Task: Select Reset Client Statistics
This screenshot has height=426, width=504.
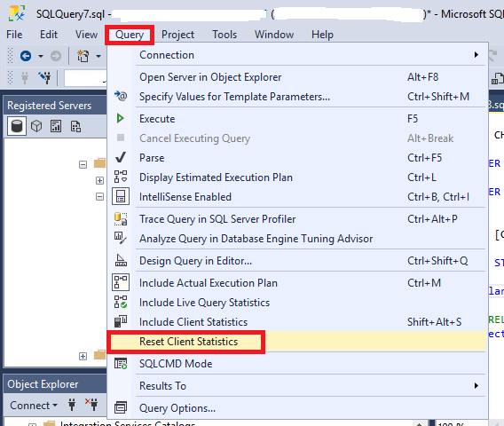Action: pyautogui.click(x=297, y=342)
